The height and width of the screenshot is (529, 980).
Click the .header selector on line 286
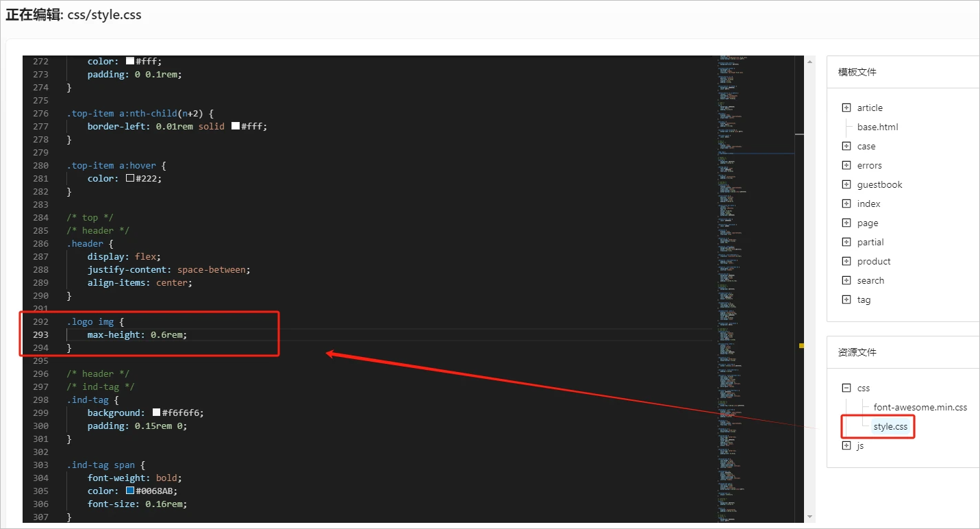click(85, 243)
